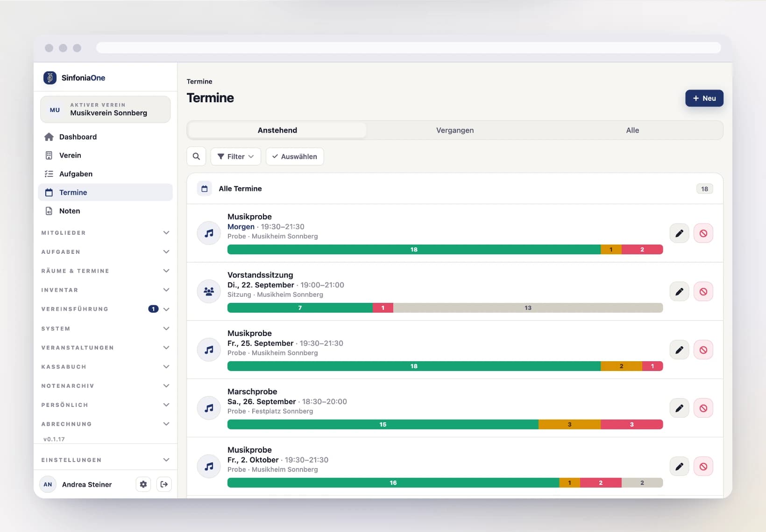766x532 pixels.
Task: Click the 18 count badge of Alle Termine
Action: click(x=704, y=189)
